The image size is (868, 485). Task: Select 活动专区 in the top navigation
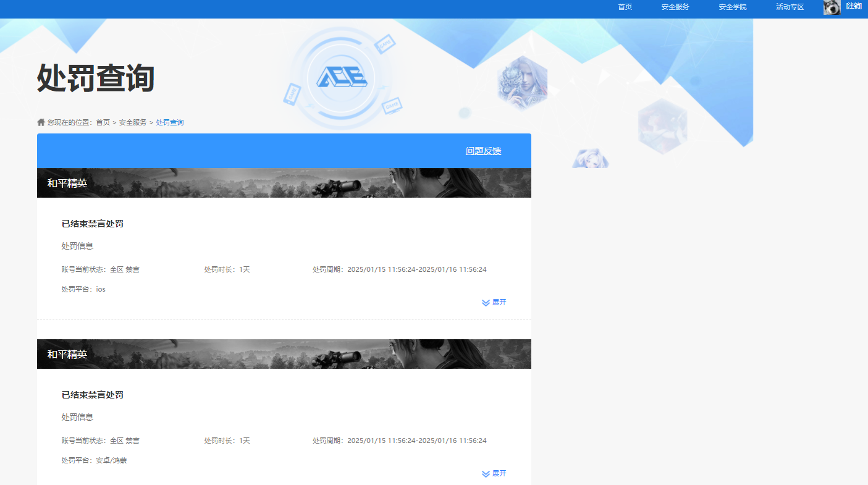[x=790, y=7]
